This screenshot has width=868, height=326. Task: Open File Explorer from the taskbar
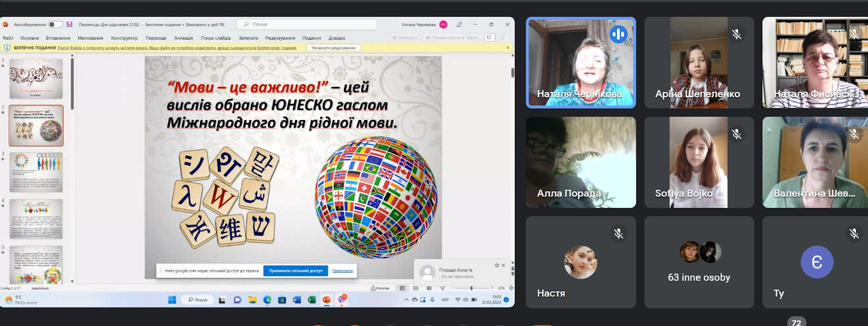pyautogui.click(x=252, y=299)
